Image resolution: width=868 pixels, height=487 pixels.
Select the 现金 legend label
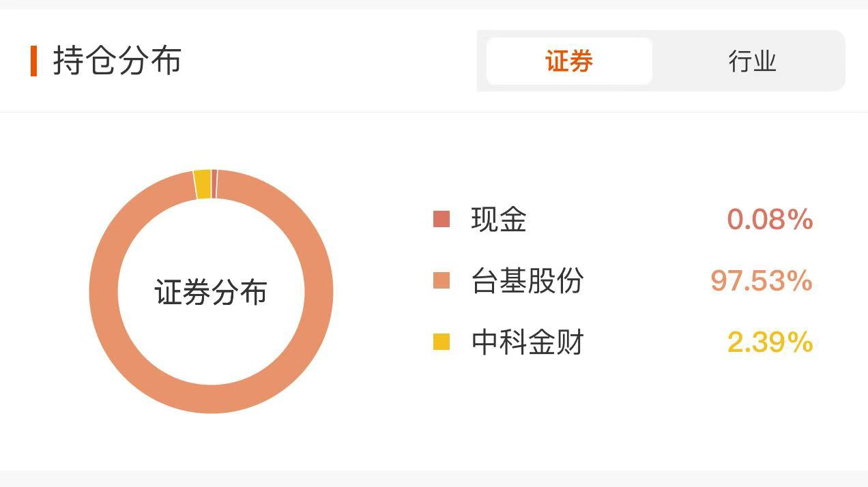tap(499, 220)
